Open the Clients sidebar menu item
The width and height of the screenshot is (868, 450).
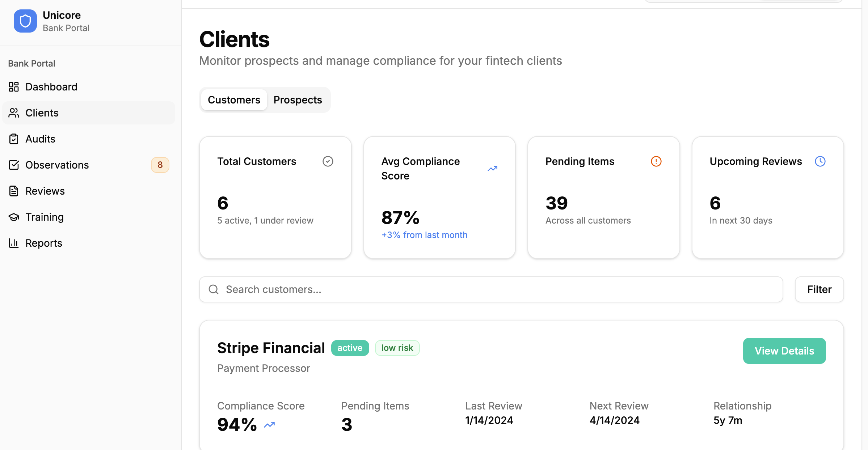point(42,113)
